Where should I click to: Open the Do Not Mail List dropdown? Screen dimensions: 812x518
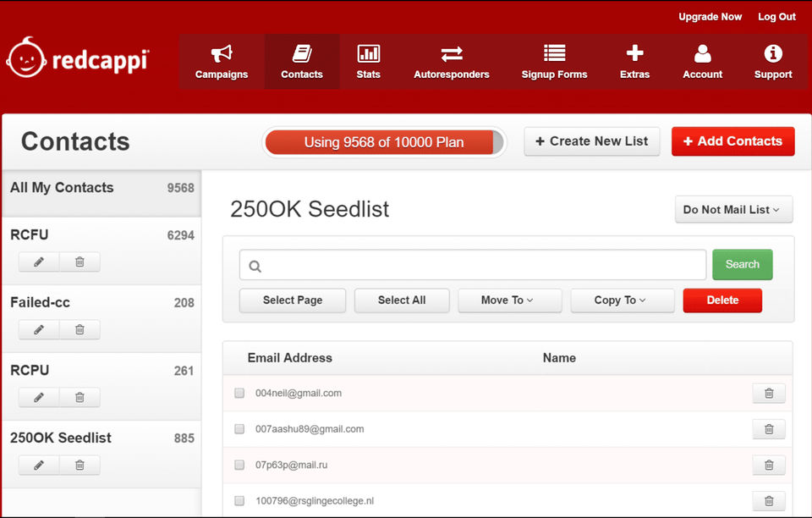click(x=734, y=210)
